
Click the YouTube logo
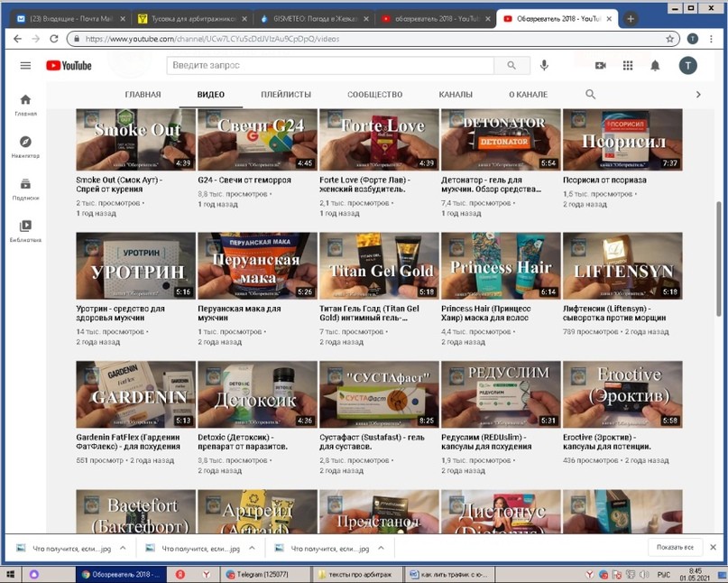69,66
